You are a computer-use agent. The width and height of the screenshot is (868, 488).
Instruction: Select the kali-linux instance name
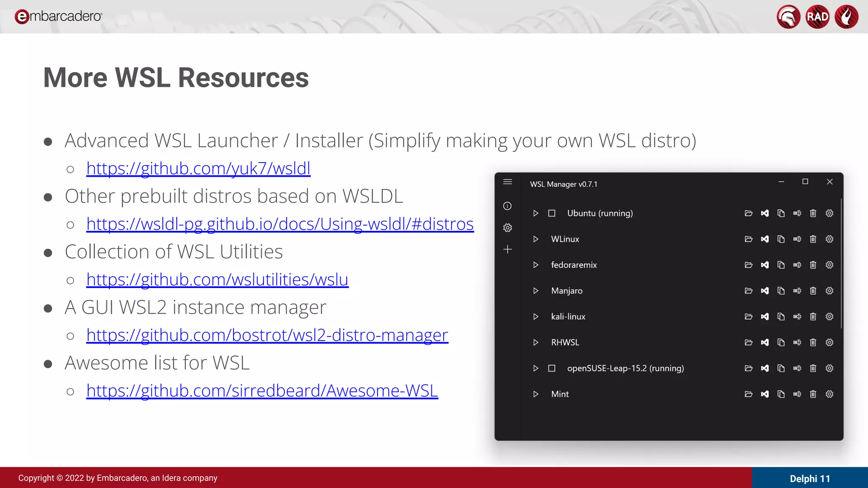pos(568,316)
